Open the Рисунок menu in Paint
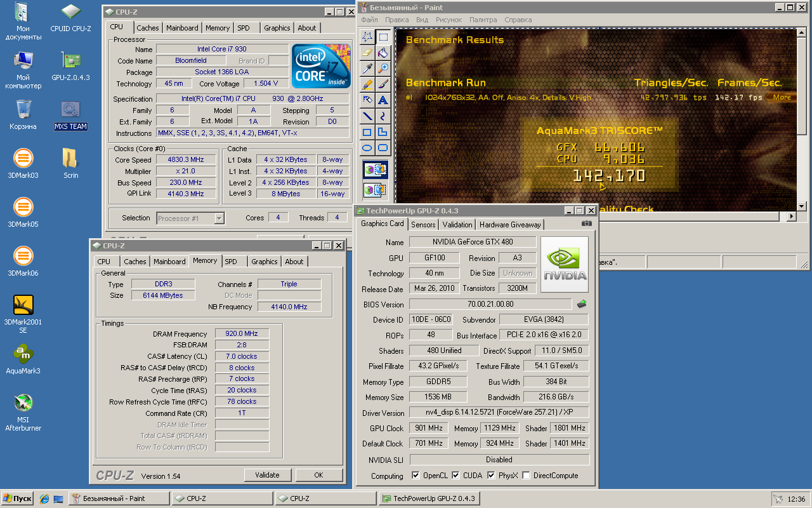 point(449,20)
